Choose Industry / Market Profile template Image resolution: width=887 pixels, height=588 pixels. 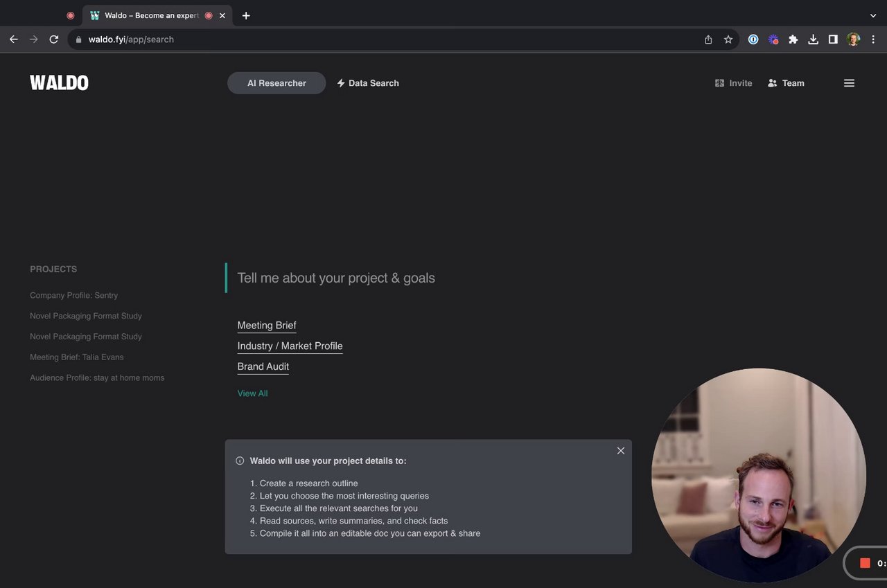[x=290, y=346]
